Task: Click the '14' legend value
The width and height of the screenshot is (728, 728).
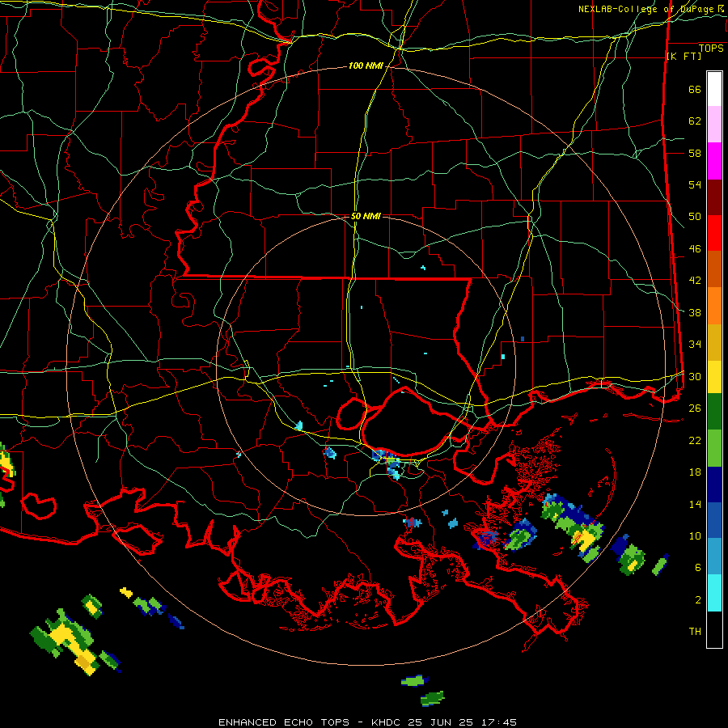Action: click(x=695, y=504)
